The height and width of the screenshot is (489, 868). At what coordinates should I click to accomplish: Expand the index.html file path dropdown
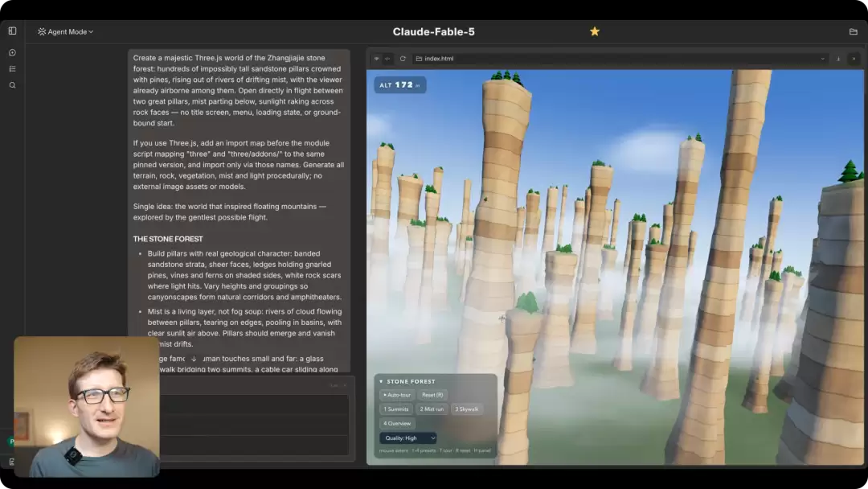[823, 59]
